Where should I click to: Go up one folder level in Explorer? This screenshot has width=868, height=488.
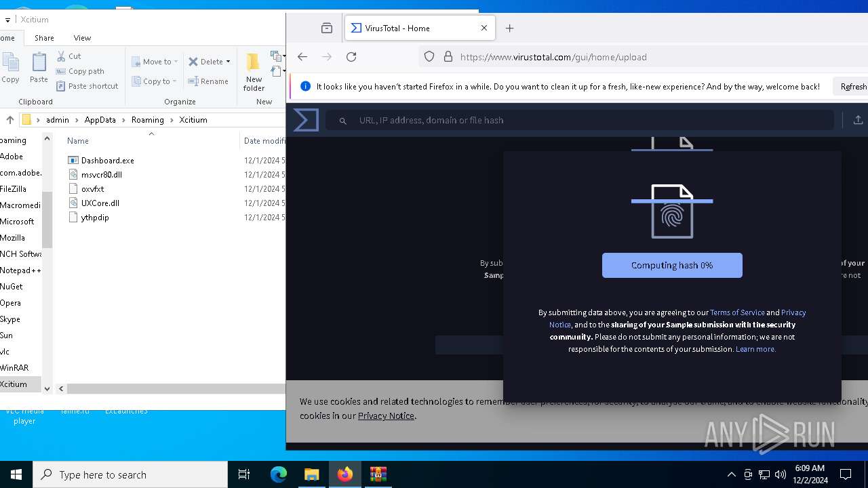pyautogui.click(x=10, y=119)
